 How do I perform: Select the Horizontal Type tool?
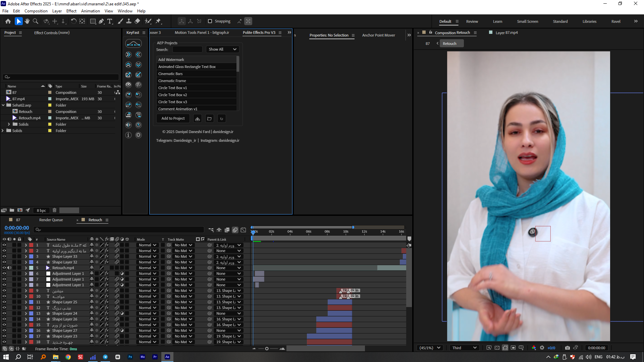tap(110, 21)
